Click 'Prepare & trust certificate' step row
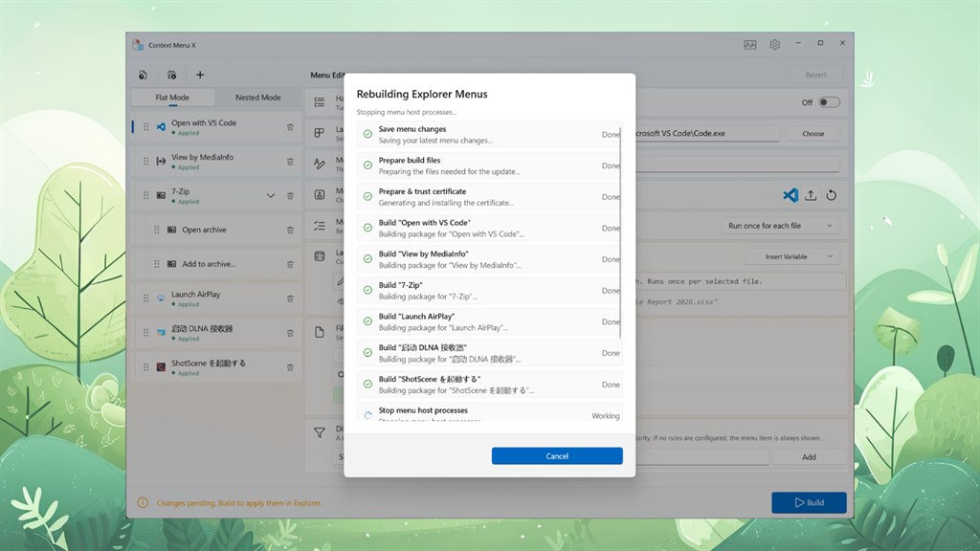The height and width of the screenshot is (551, 980). tap(489, 197)
